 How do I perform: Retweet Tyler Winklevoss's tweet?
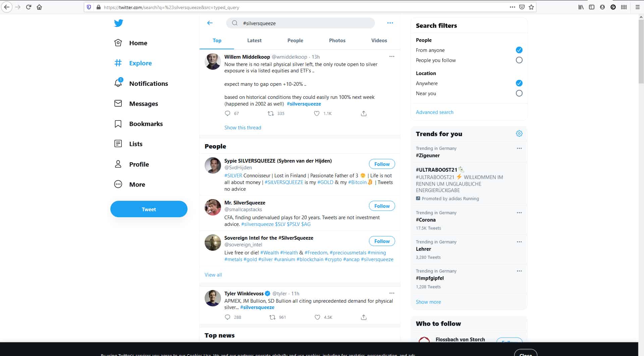(x=272, y=317)
